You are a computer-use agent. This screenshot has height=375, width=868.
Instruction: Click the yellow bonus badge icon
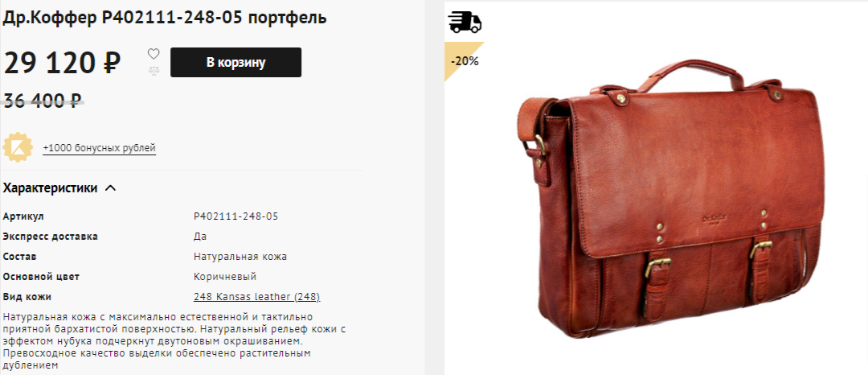(18, 147)
